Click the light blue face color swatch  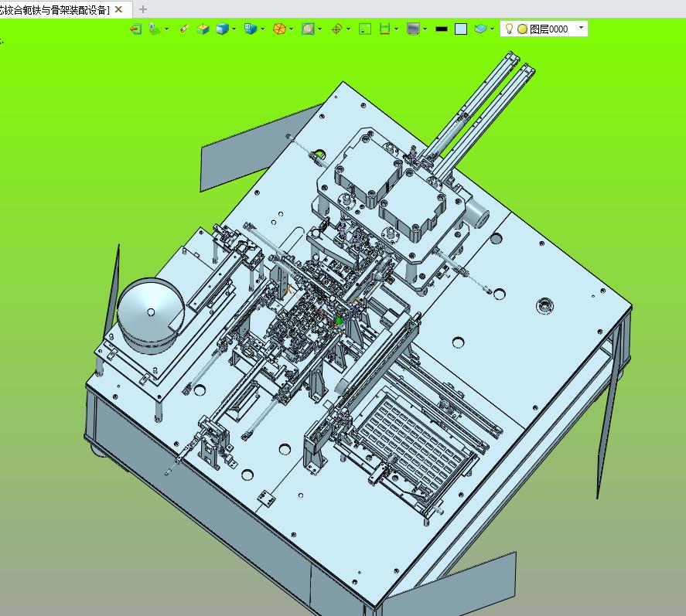pos(461,29)
